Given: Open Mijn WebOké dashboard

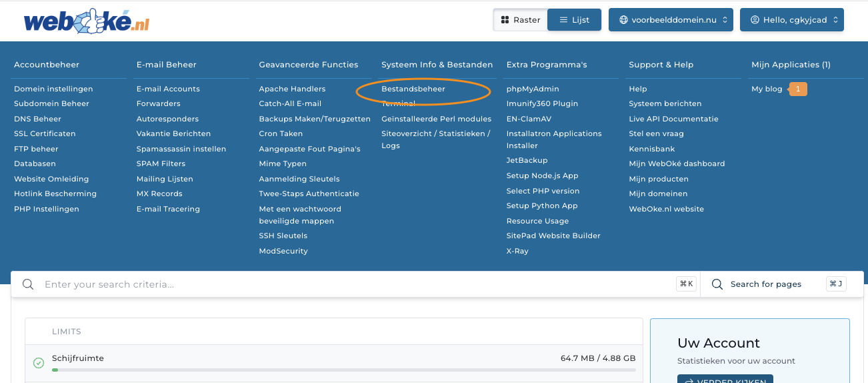Looking at the screenshot, I should coord(677,163).
